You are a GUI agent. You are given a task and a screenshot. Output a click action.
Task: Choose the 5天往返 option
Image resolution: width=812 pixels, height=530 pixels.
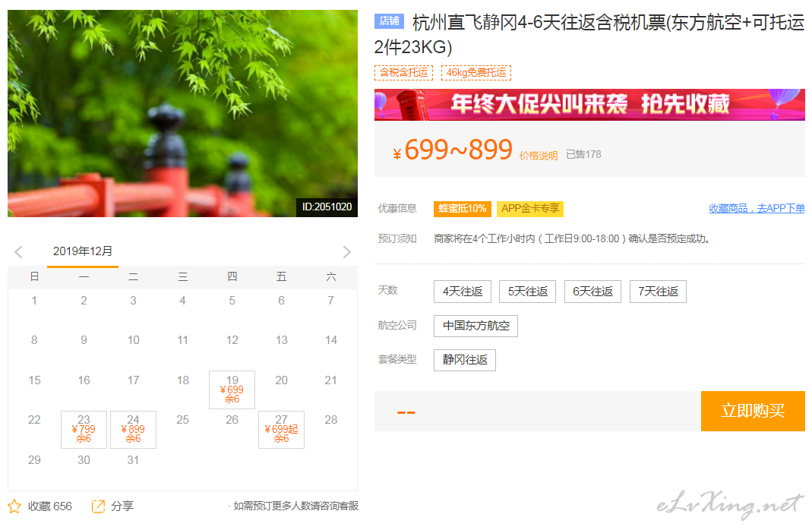528,292
